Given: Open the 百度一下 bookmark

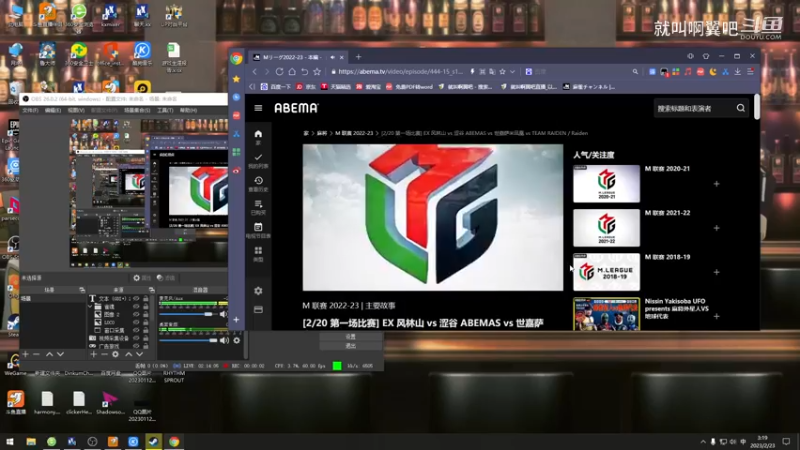Looking at the screenshot, I should click(x=276, y=87).
